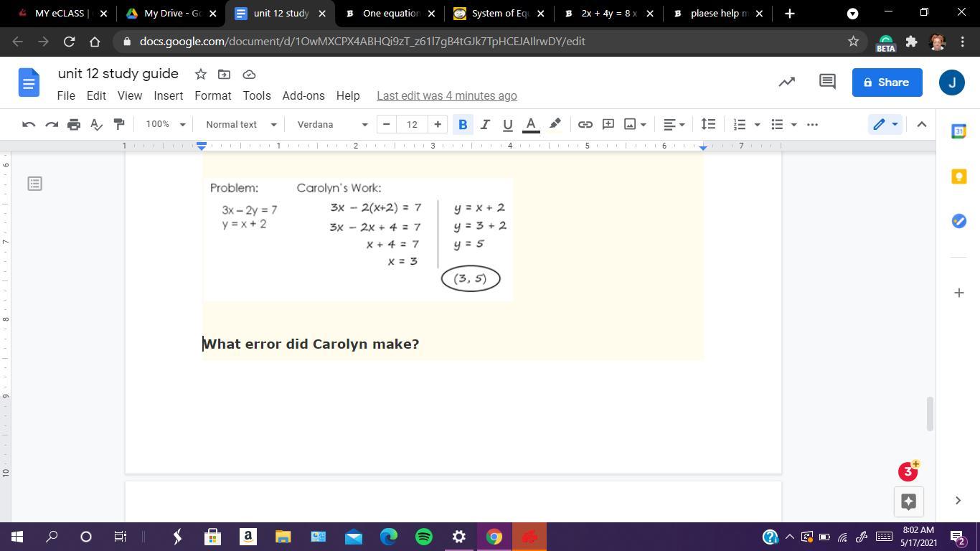This screenshot has height=551, width=980.
Task: Open the View menu
Action: 130,95
